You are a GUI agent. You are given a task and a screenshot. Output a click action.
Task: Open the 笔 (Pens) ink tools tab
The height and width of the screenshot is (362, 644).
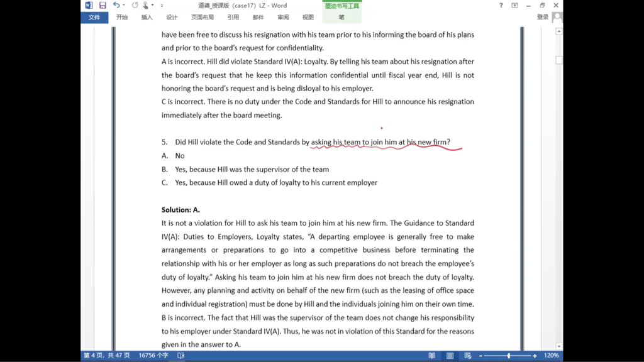[x=341, y=17]
